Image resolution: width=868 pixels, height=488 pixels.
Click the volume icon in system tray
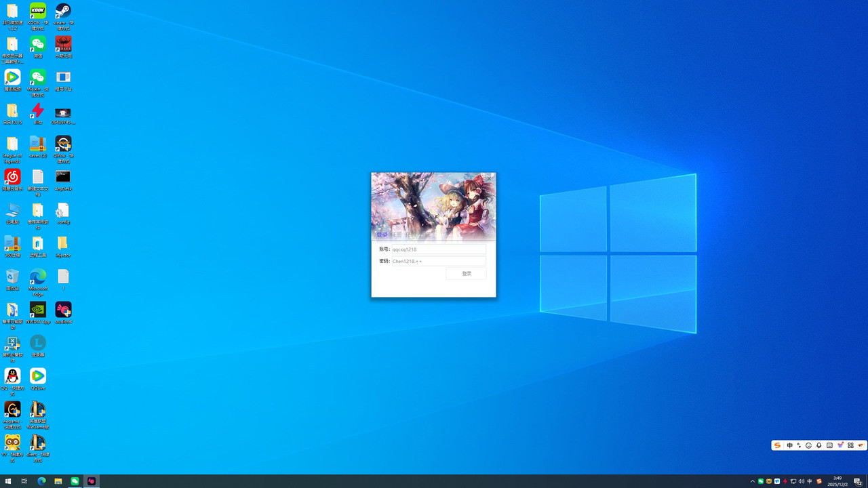(802, 481)
